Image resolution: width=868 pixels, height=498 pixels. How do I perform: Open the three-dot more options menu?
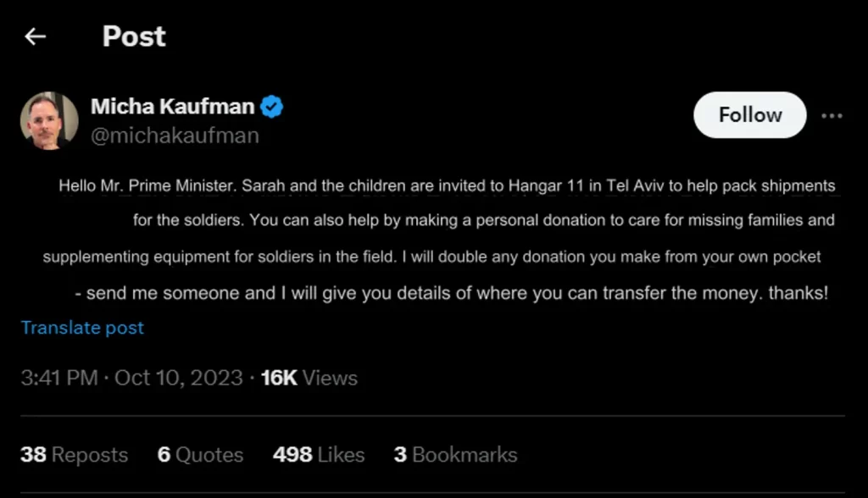(x=832, y=116)
